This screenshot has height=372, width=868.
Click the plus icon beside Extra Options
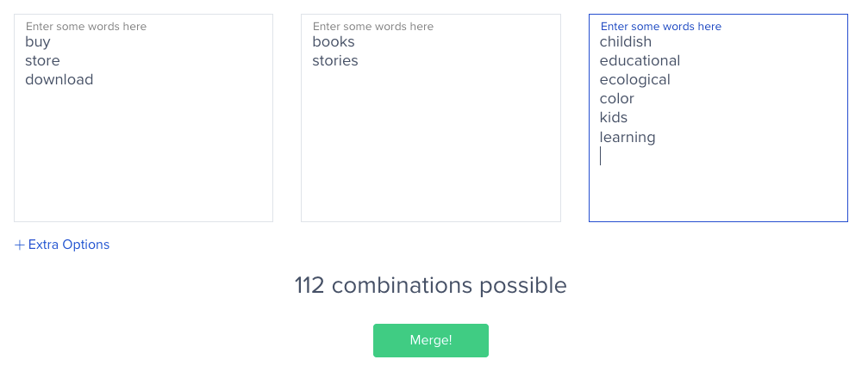pyautogui.click(x=20, y=245)
